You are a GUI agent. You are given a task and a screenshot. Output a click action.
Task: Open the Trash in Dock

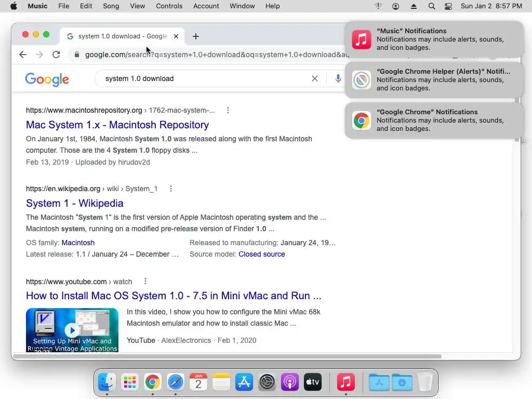click(425, 382)
